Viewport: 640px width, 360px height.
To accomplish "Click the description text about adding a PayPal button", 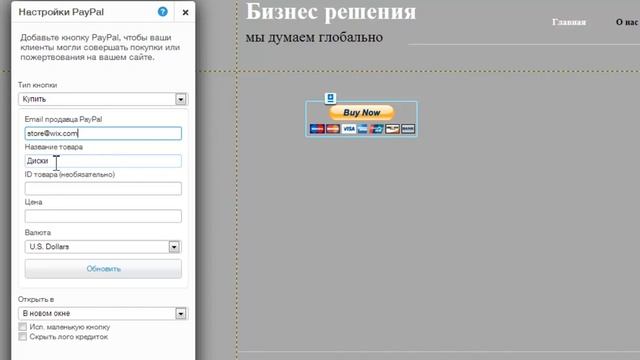I will (x=100, y=47).
